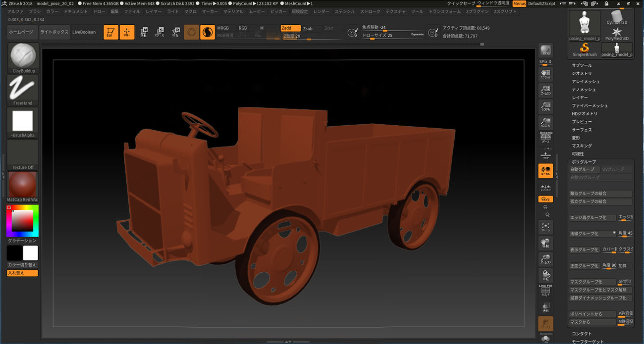This screenshot has width=644, height=344.
Task: Toggle Zadd sculpting mode
Action: tap(290, 28)
